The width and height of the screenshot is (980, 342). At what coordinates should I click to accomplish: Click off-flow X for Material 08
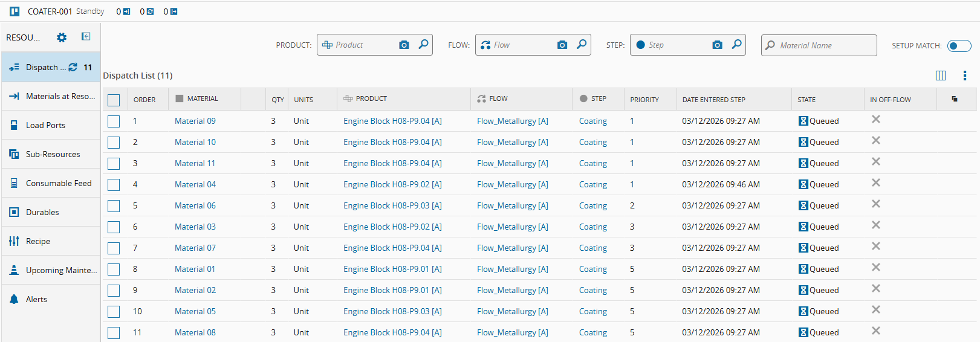[x=875, y=331]
